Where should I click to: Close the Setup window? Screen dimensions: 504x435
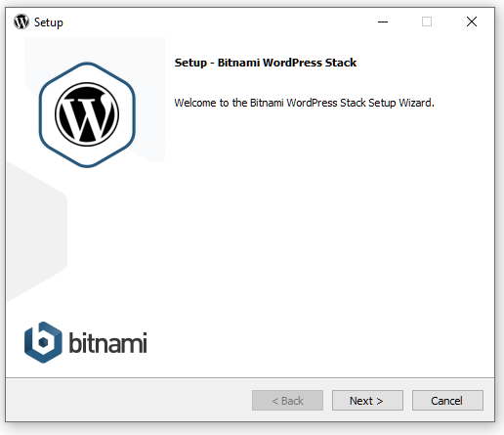(x=472, y=22)
